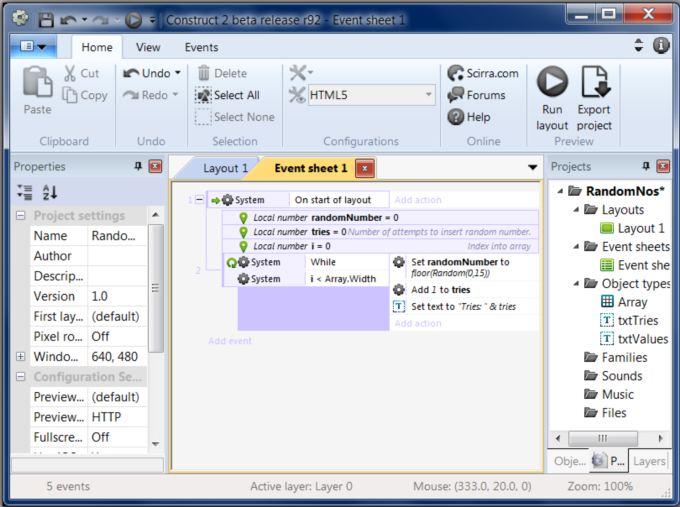Select the Sounds folder in Projects

pos(613,376)
